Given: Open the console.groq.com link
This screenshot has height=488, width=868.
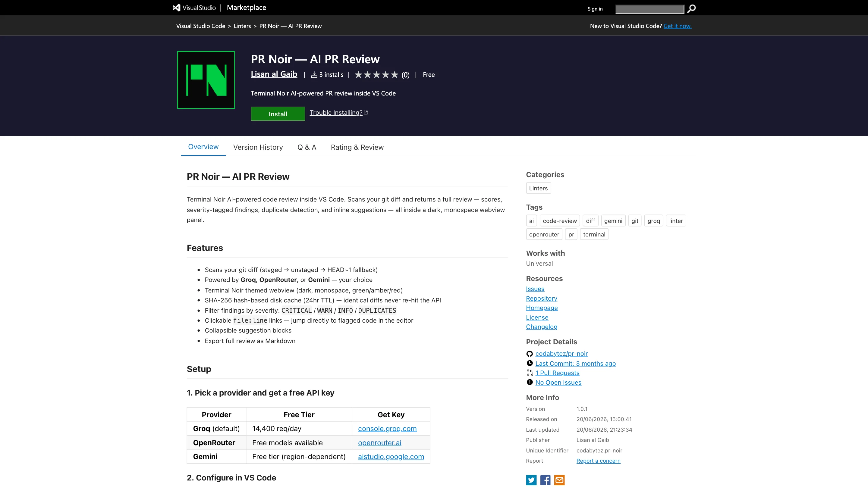Looking at the screenshot, I should [x=387, y=429].
